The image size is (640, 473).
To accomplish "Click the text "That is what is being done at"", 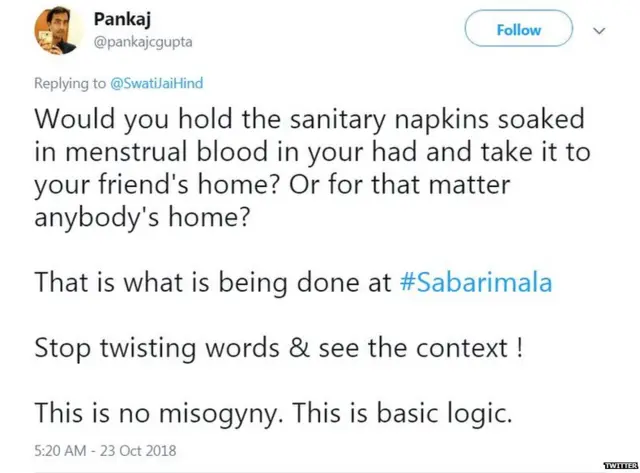I will 212,282.
